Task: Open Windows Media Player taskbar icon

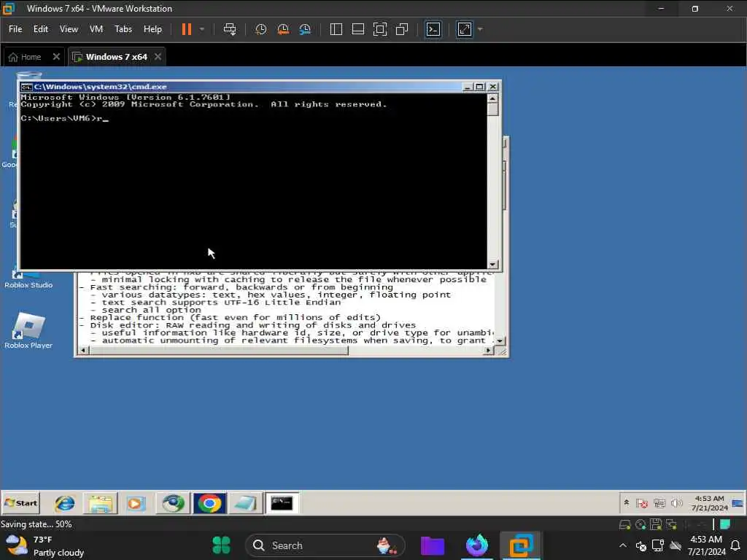Action: [135, 503]
